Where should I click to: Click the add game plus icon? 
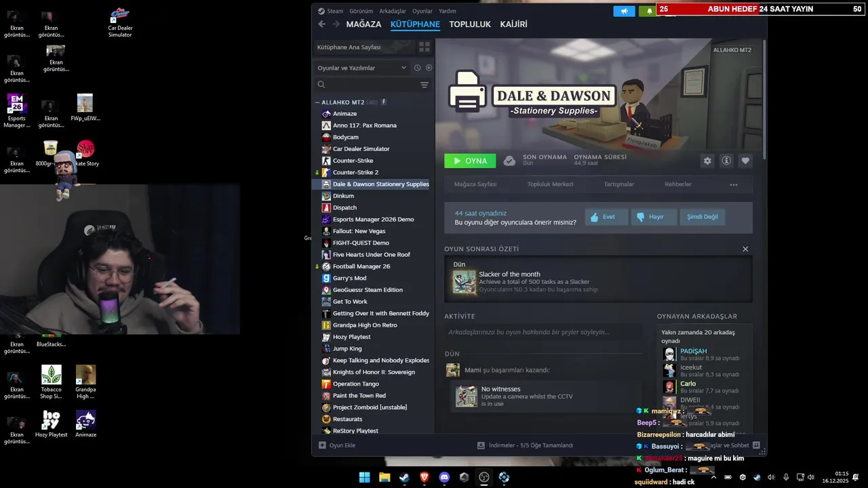(x=322, y=445)
